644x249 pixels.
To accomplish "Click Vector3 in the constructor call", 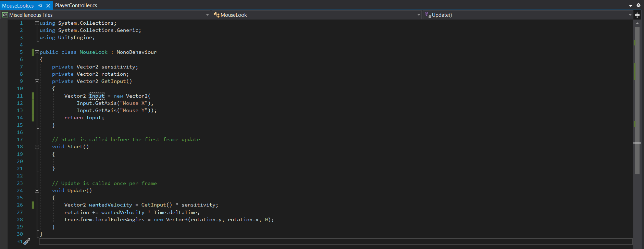I will coord(177,220).
